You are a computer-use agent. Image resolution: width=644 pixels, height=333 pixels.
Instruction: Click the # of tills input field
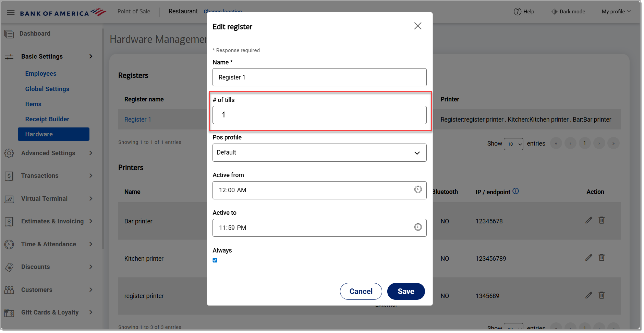(319, 115)
